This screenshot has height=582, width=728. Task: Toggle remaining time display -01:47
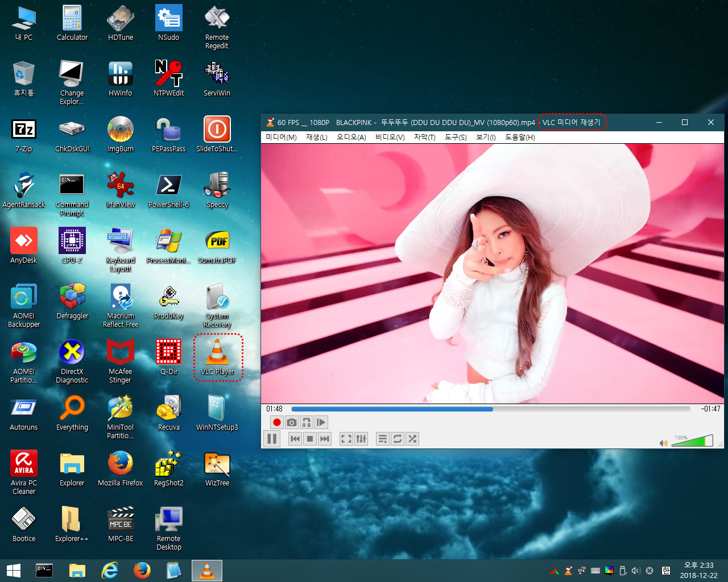click(x=710, y=409)
